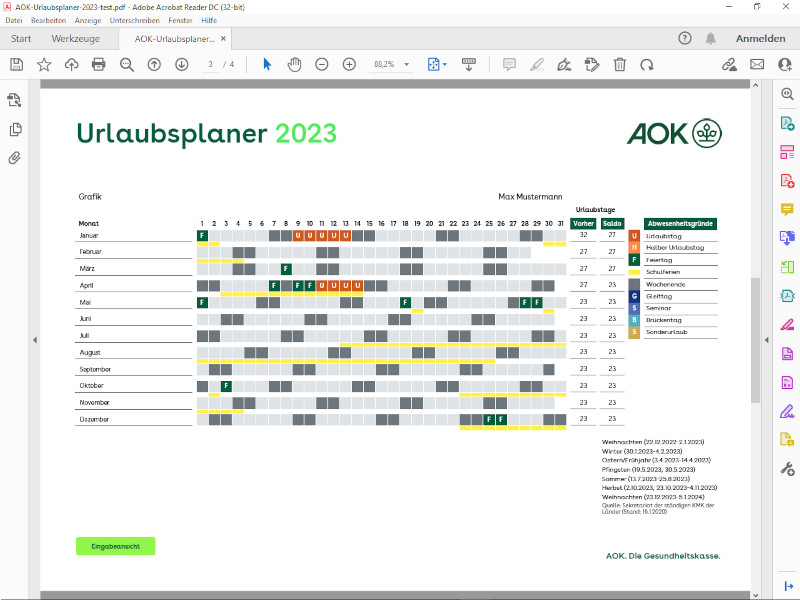Open the document search icon in right pane
The height and width of the screenshot is (600, 800).
click(787, 94)
